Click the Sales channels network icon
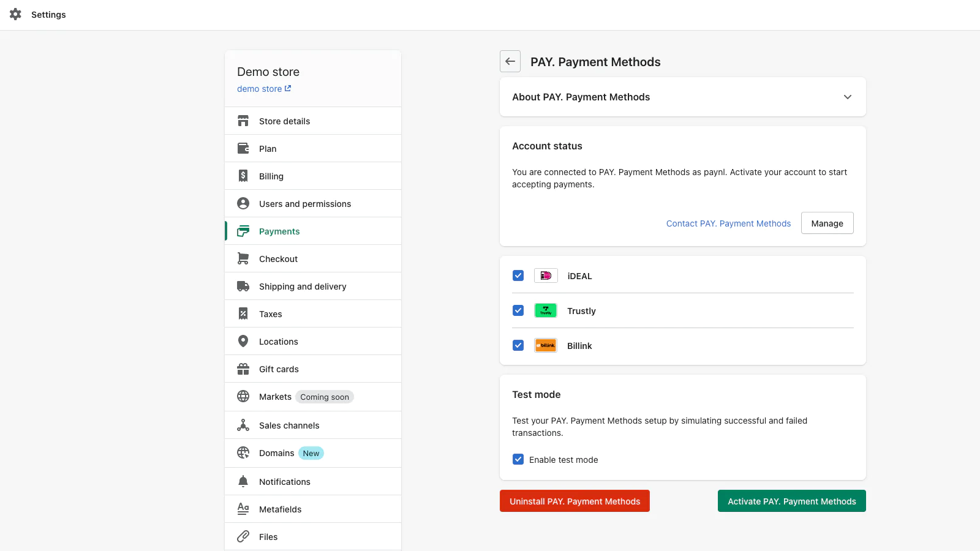The width and height of the screenshot is (980, 551). click(x=243, y=425)
